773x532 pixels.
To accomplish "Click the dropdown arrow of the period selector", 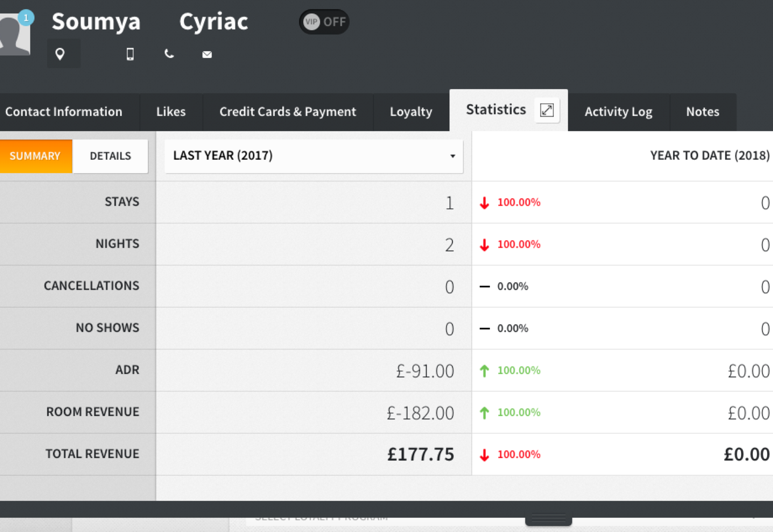I will point(452,156).
